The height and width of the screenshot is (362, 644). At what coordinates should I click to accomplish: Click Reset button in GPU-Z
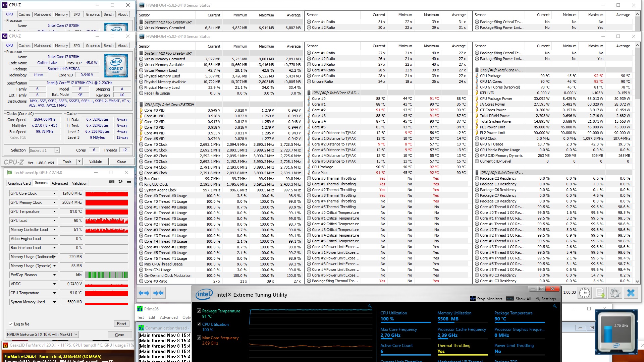click(x=121, y=324)
